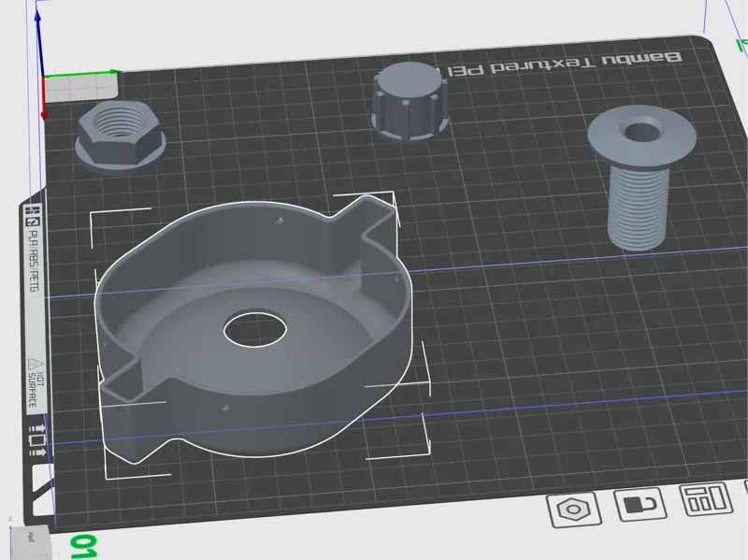
Task: Click the partially visible icon at the right edge
Action: tap(745, 494)
